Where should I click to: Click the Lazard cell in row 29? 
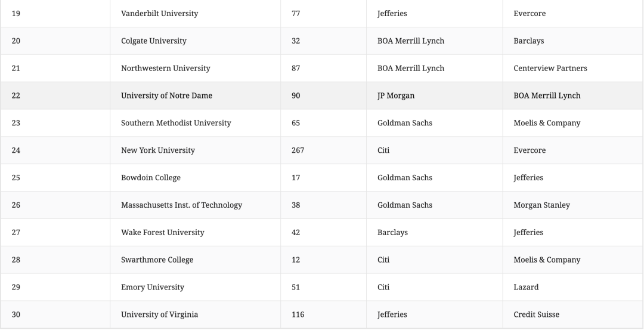(525, 288)
